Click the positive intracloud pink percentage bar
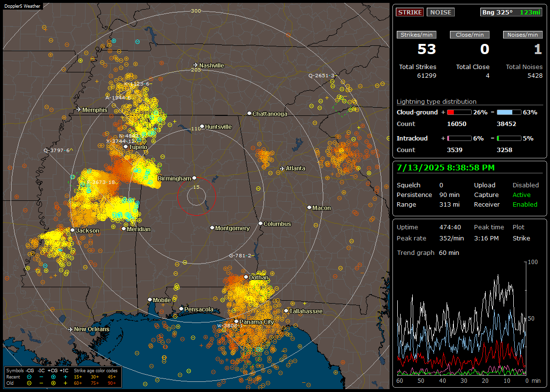 (x=459, y=139)
